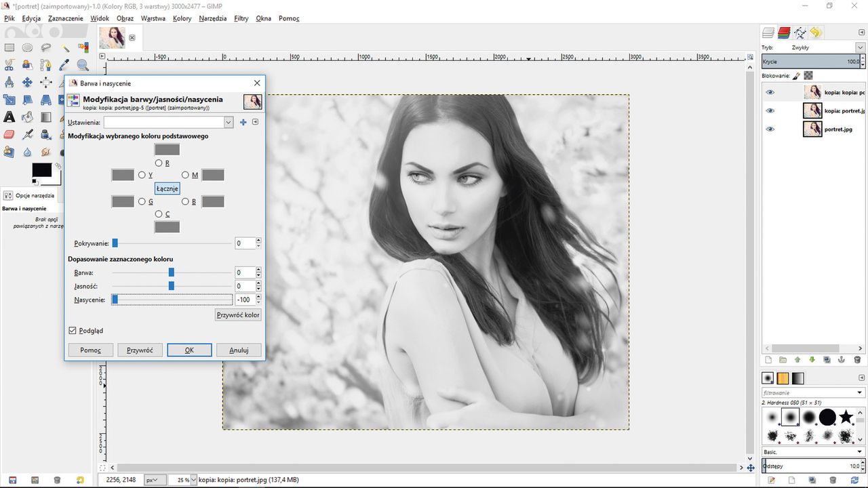
Task: Select the R red primary color radio
Action: point(159,163)
